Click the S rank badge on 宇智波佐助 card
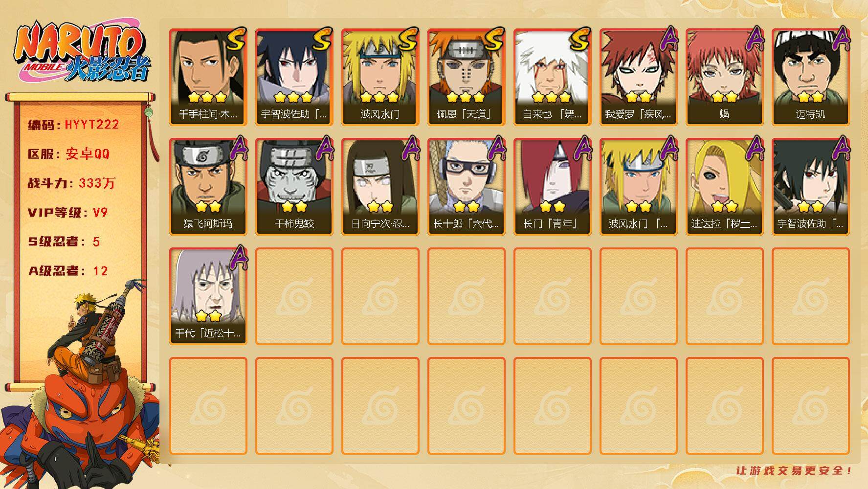The image size is (868, 489). pyautogui.click(x=321, y=39)
